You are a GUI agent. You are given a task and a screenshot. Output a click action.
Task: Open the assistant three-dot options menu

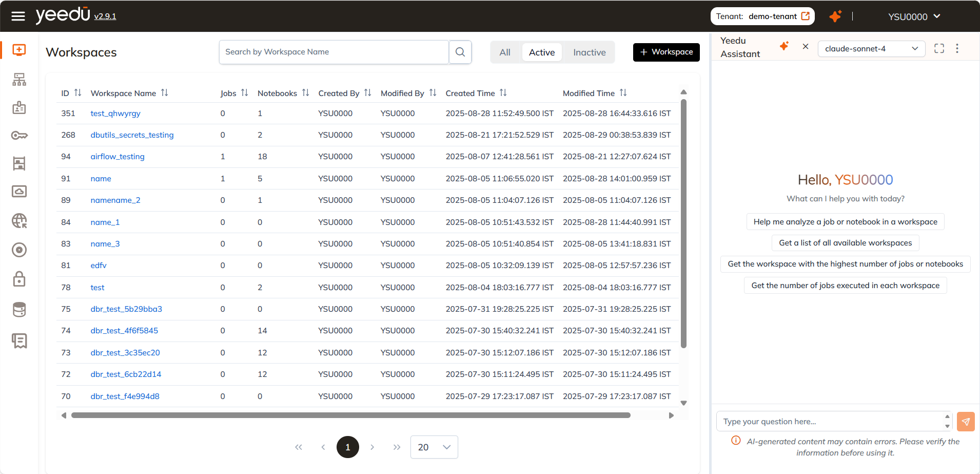click(957, 48)
